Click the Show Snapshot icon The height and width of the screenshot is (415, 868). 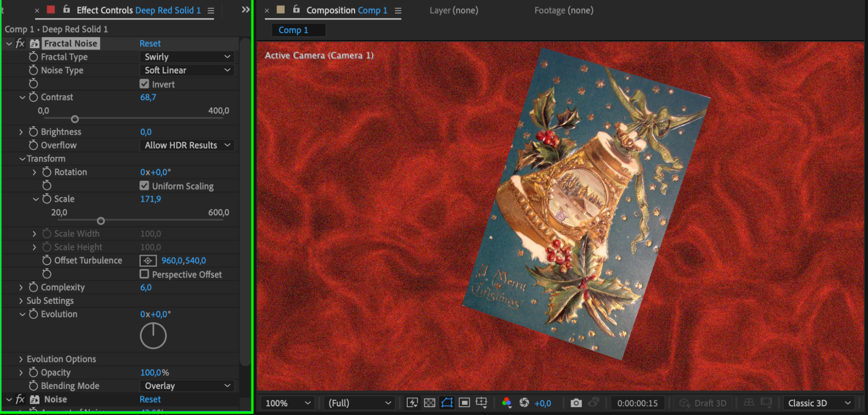click(594, 402)
